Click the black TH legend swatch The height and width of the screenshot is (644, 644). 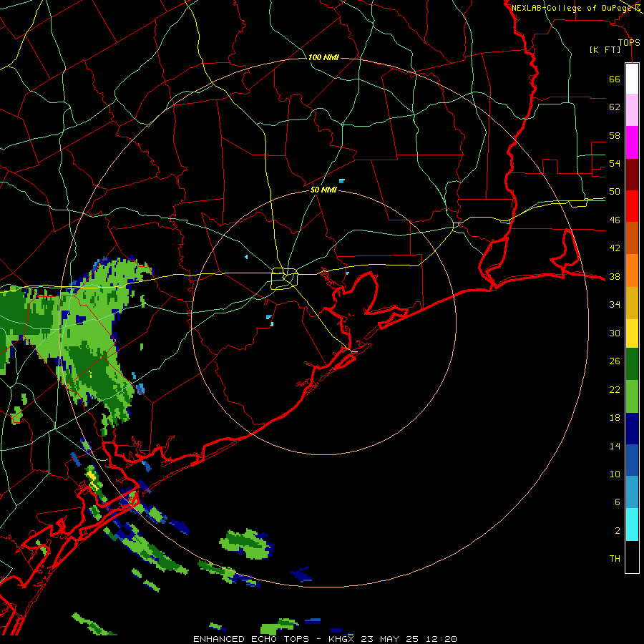[x=632, y=557]
